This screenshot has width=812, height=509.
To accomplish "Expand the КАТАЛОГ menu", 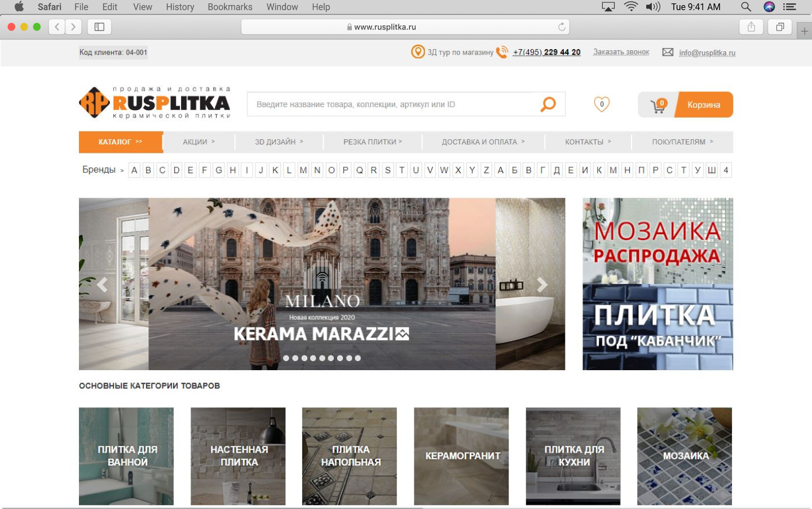I will [x=120, y=142].
